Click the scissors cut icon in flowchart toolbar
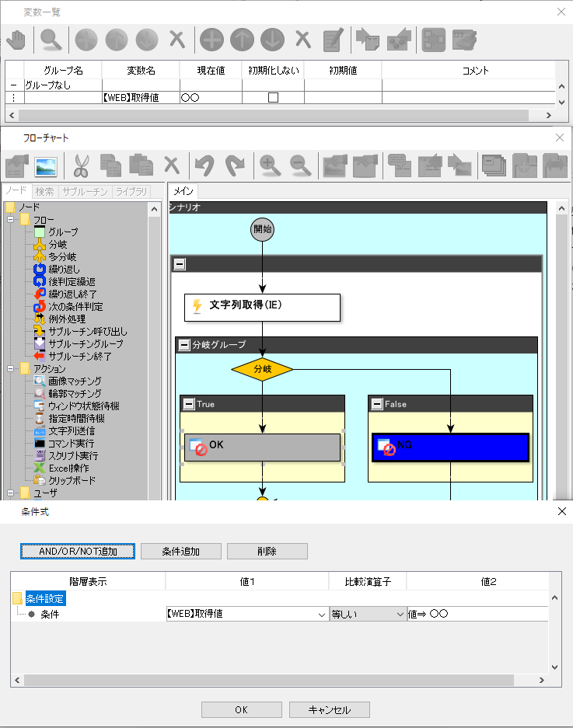The image size is (573, 728). pyautogui.click(x=81, y=165)
